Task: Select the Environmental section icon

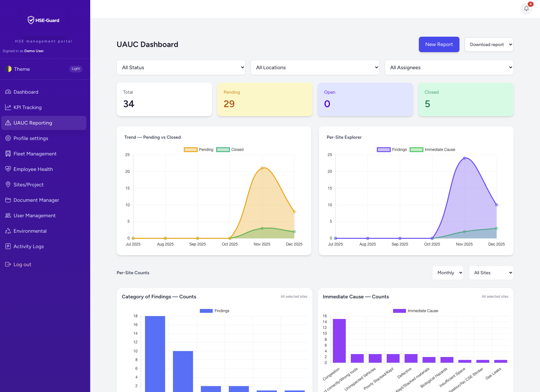Action: [x=8, y=231]
